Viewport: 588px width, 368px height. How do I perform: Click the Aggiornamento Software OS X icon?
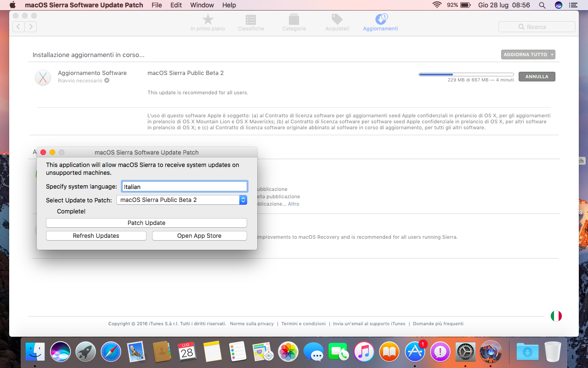pyautogui.click(x=43, y=77)
